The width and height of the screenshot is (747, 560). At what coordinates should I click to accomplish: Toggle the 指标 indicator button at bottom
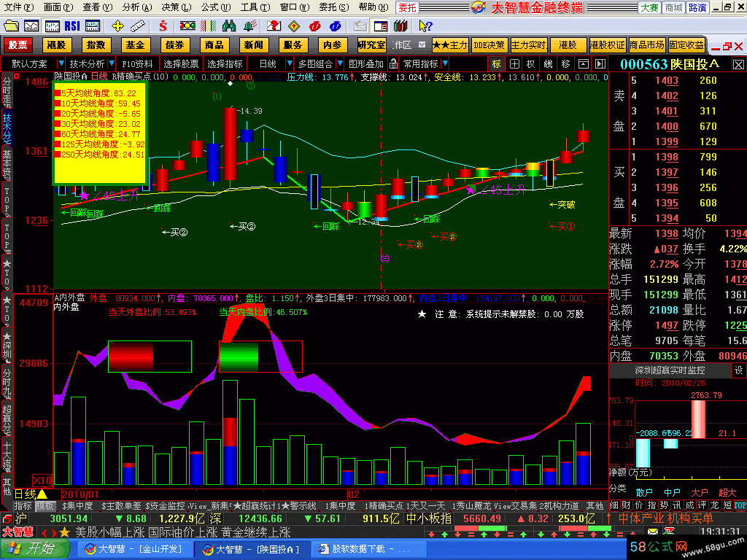pyautogui.click(x=23, y=506)
